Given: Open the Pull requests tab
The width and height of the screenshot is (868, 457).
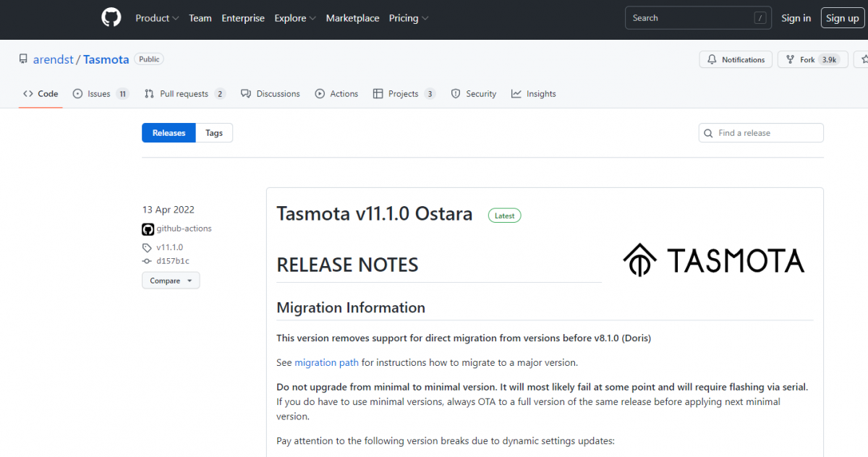Looking at the screenshot, I should tap(185, 94).
